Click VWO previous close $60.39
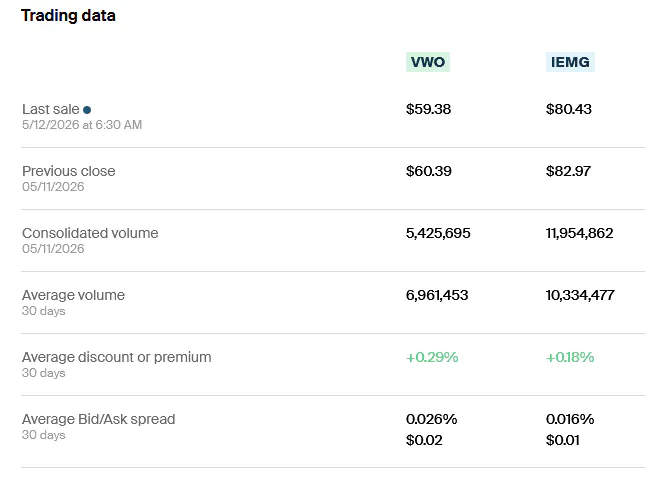This screenshot has width=662, height=478. pyautogui.click(x=429, y=171)
